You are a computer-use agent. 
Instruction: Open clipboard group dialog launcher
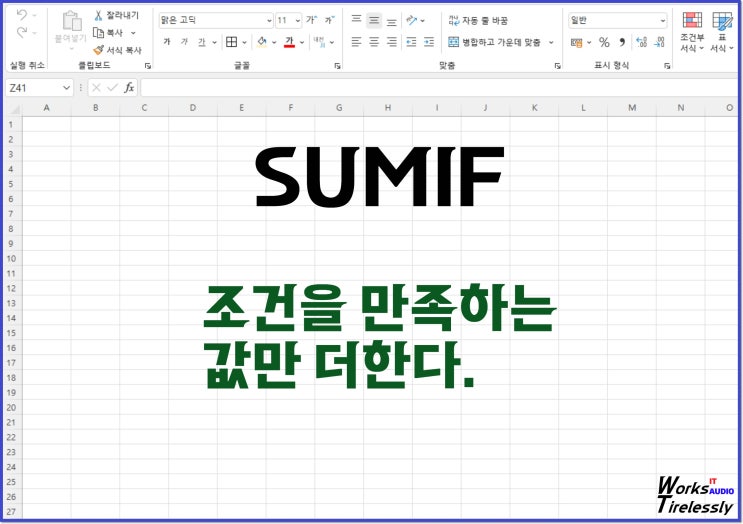click(x=148, y=66)
